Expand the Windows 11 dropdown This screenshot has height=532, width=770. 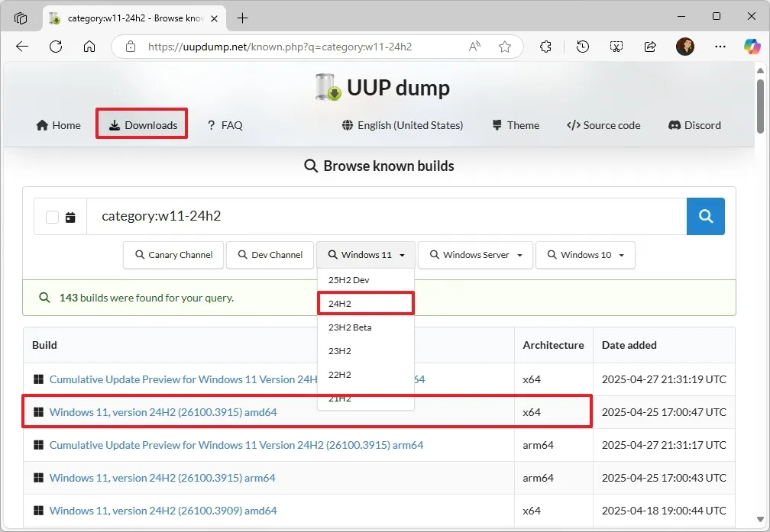pyautogui.click(x=366, y=255)
